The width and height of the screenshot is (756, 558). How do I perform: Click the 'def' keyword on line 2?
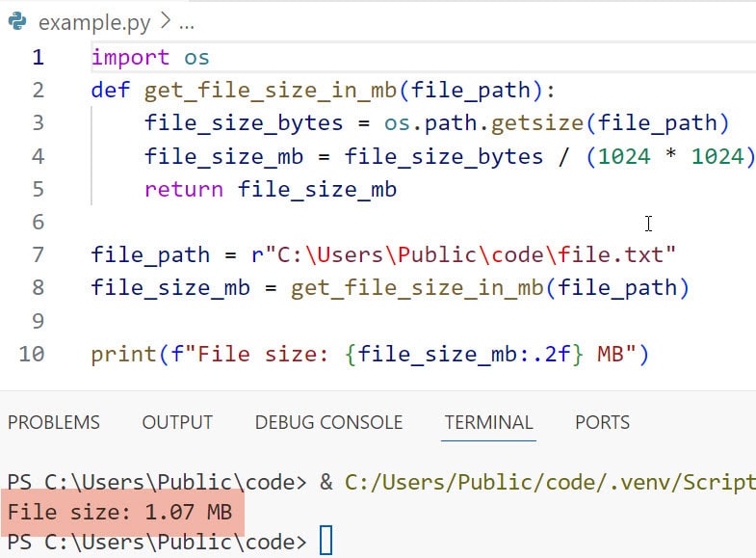click(111, 90)
